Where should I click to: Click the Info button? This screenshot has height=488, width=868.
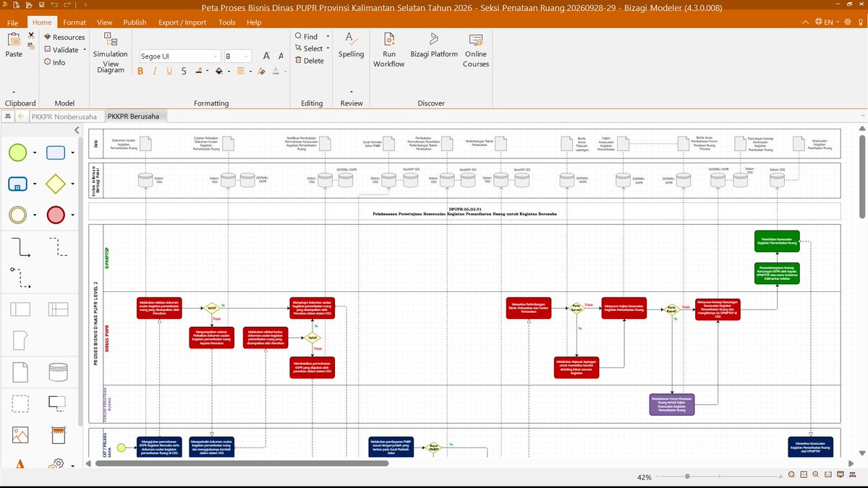(54, 62)
